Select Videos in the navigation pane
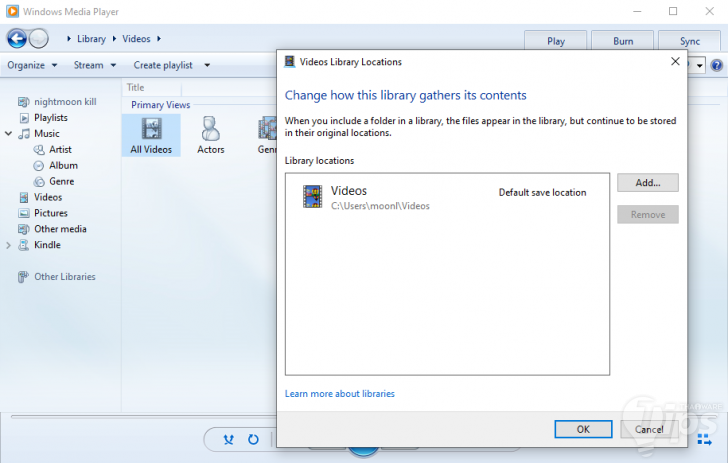 (48, 197)
